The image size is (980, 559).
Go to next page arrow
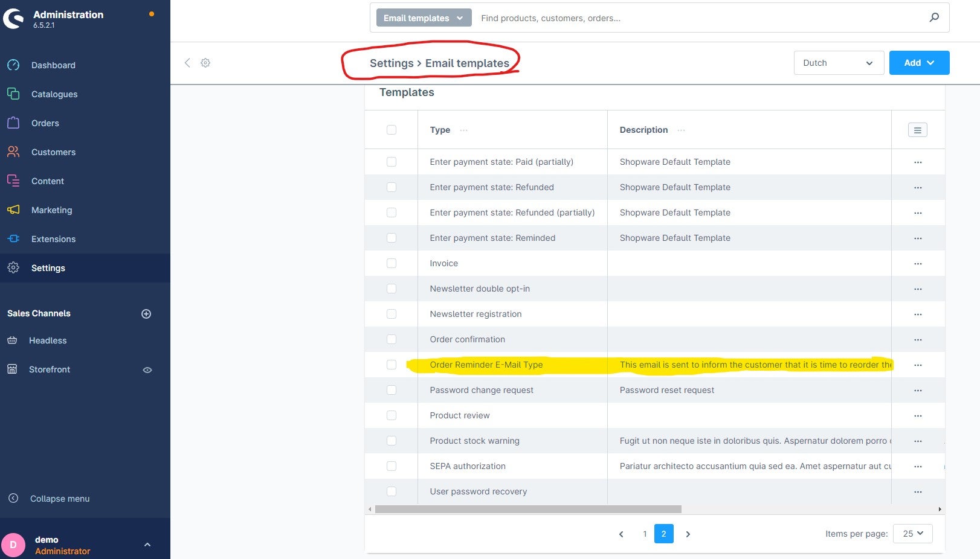tap(688, 534)
